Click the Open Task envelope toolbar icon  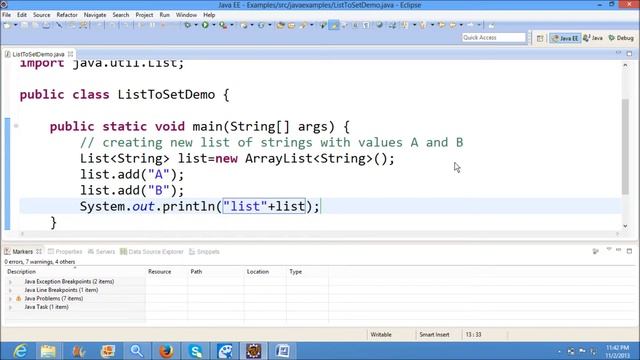tap(291, 25)
